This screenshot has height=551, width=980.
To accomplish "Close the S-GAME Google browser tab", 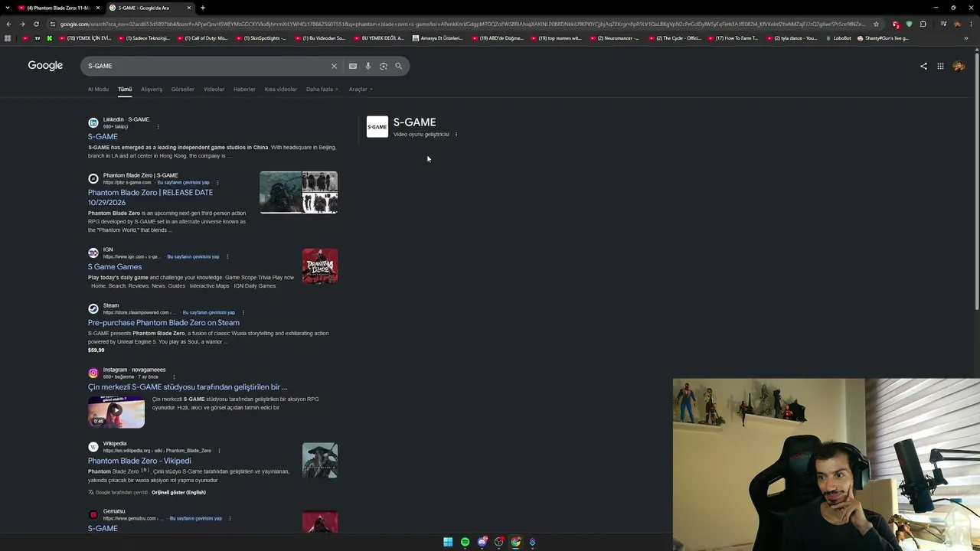I will (x=189, y=8).
